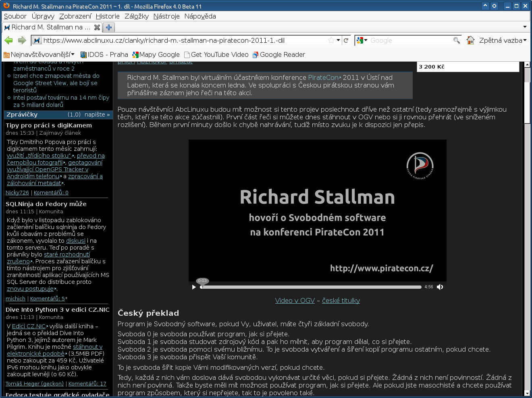Open the Úpravy menu
Screen dimensions: 532x398
[43, 16]
